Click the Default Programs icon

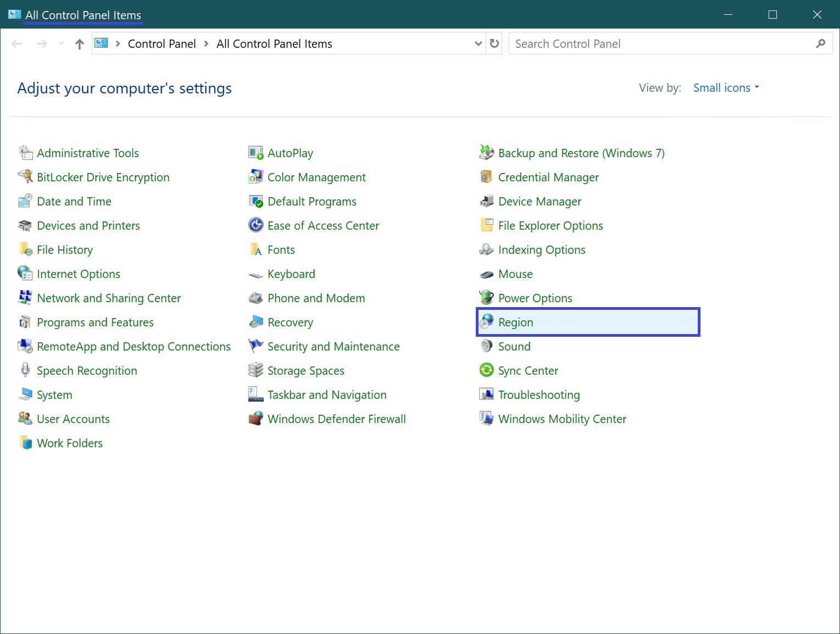(x=256, y=201)
